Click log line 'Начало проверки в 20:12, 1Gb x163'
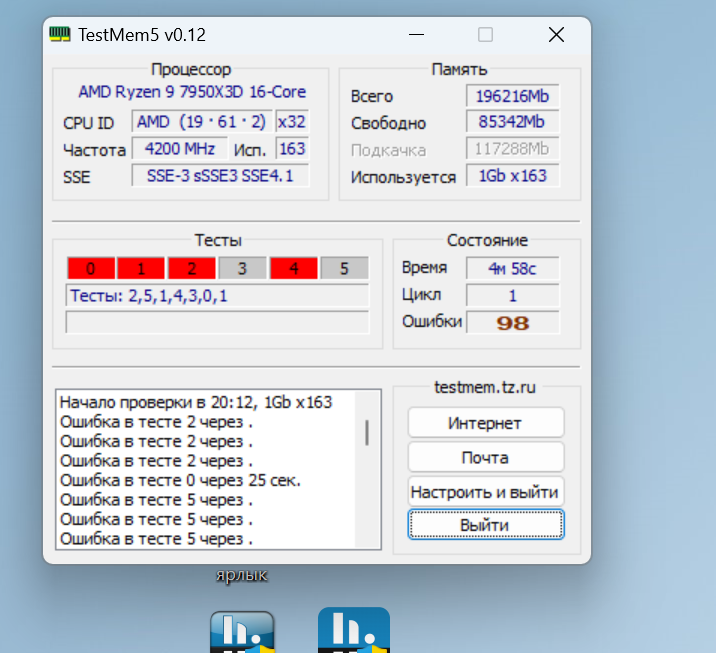 pyautogui.click(x=196, y=402)
